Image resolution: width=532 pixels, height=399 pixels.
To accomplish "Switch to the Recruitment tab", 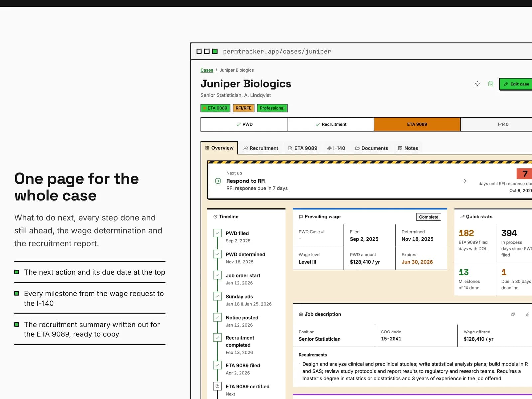I will [x=261, y=148].
